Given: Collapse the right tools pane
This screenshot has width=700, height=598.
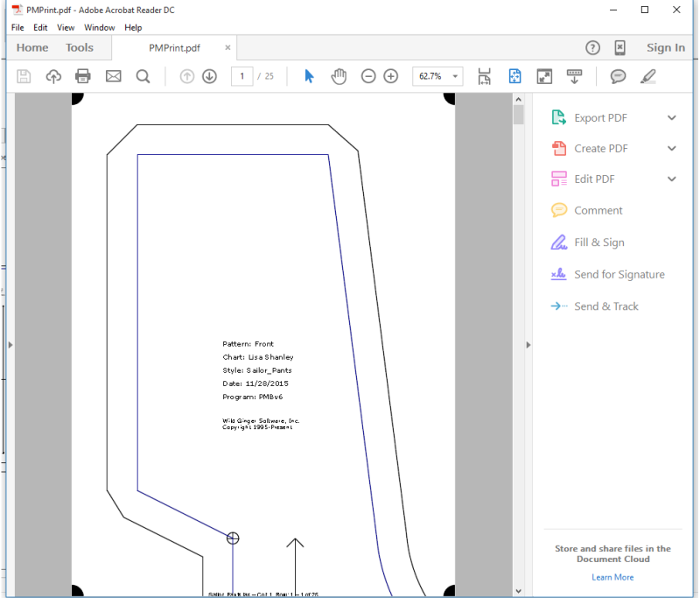Looking at the screenshot, I should tap(528, 345).
